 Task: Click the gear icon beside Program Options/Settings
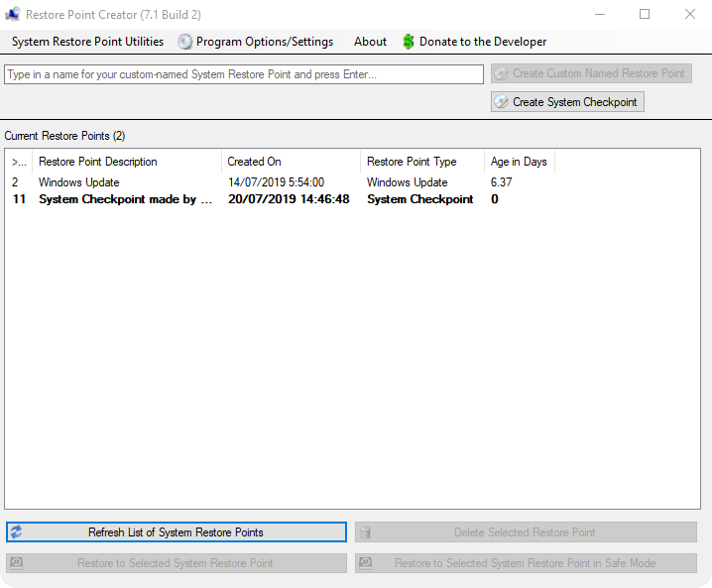click(184, 42)
